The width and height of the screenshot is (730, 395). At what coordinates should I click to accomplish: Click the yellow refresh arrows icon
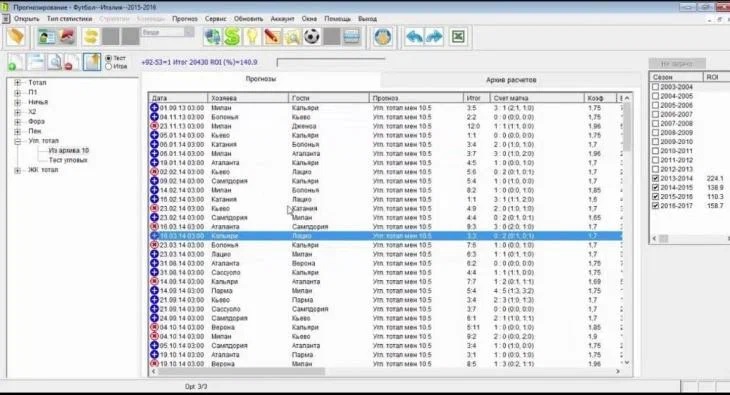pos(91,37)
